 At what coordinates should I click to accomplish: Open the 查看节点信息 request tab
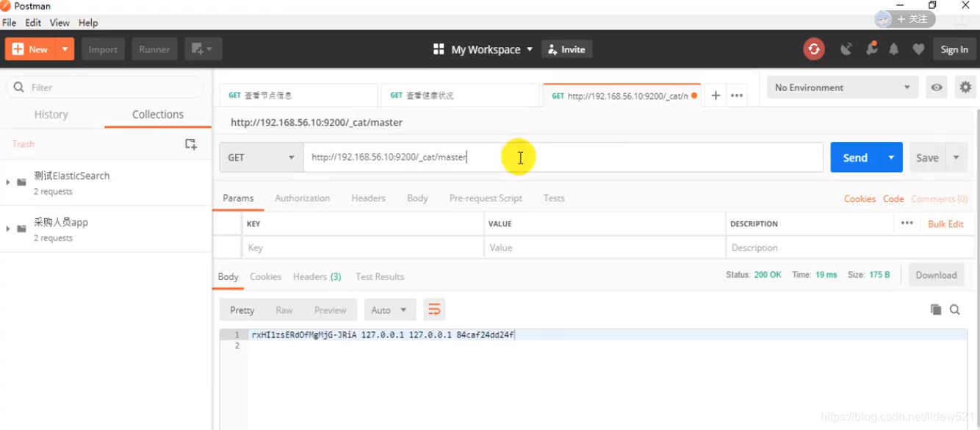pyautogui.click(x=299, y=96)
